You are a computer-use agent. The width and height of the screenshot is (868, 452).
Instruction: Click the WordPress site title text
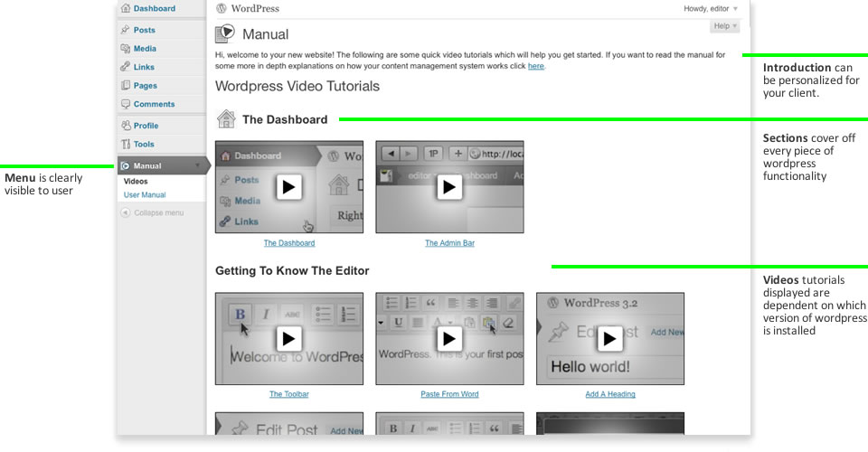pyautogui.click(x=255, y=8)
